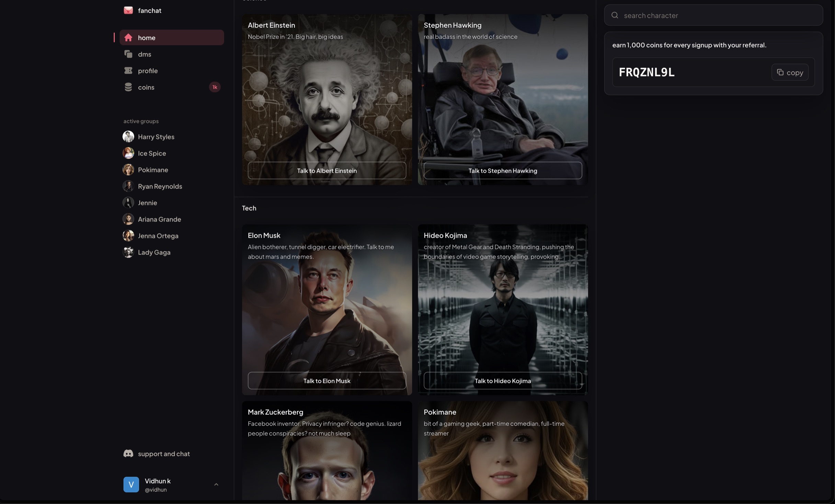Click the fanchat logo icon
Image resolution: width=835 pixels, height=504 pixels.
128,10
